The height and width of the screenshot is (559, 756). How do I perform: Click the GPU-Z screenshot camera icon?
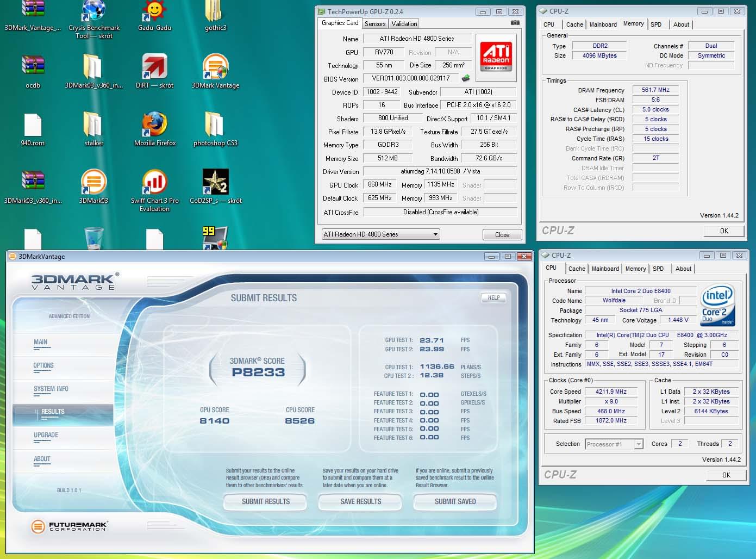coord(515,23)
